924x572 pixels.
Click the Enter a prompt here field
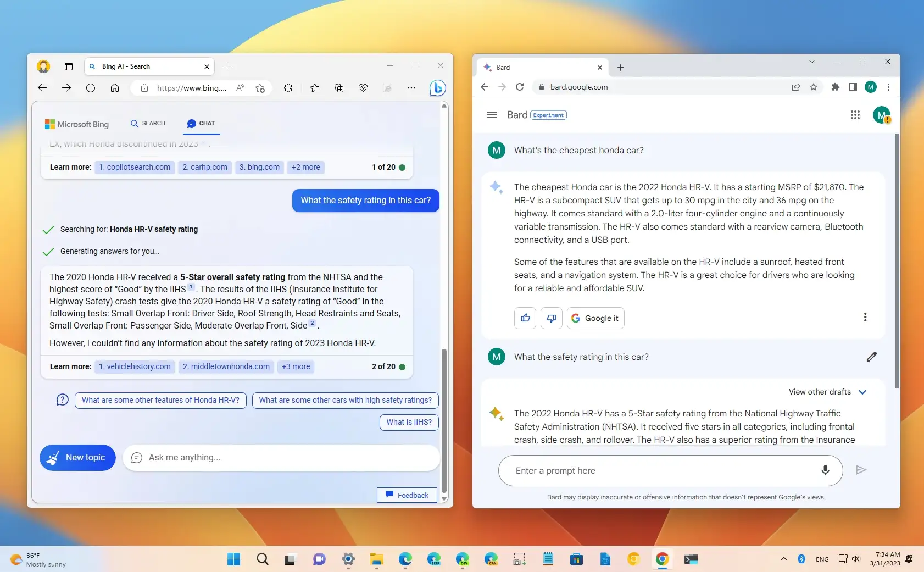click(x=632, y=470)
